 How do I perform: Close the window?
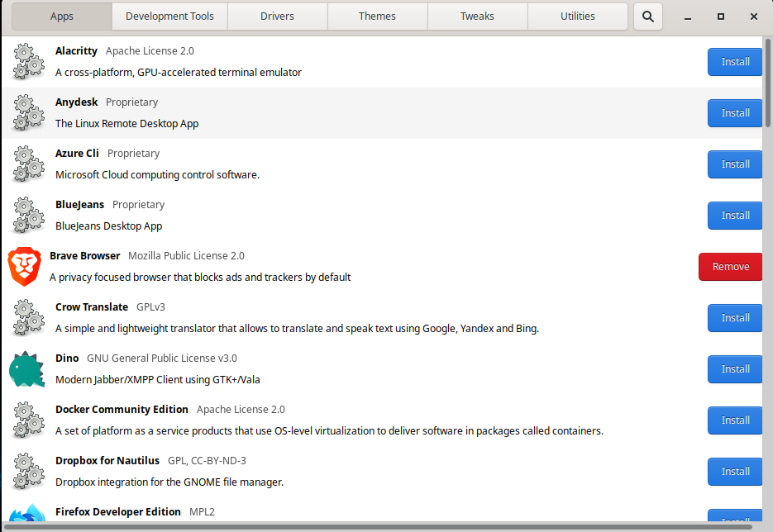click(754, 17)
